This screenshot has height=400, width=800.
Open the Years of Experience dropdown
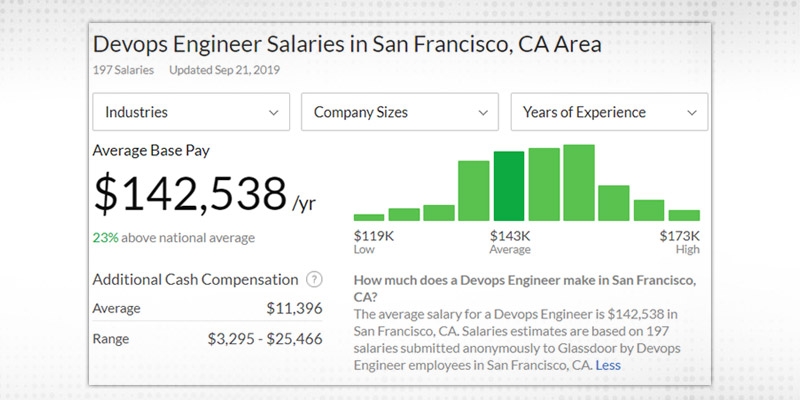609,112
